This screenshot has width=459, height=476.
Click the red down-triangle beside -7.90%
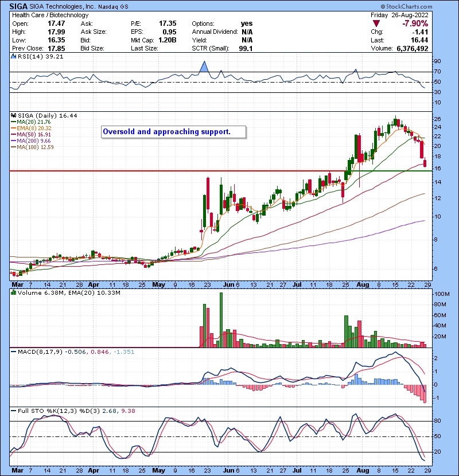coord(376,24)
